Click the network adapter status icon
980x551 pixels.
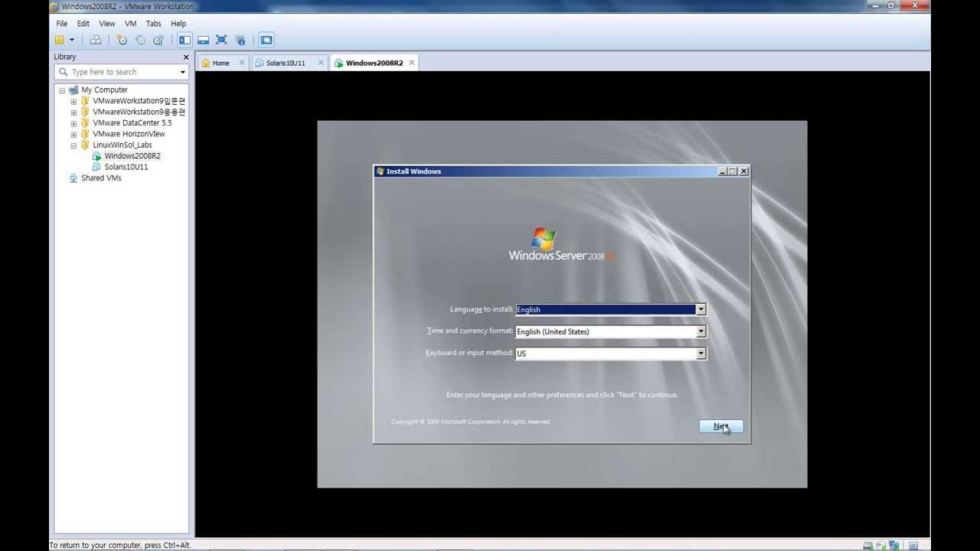(893, 546)
